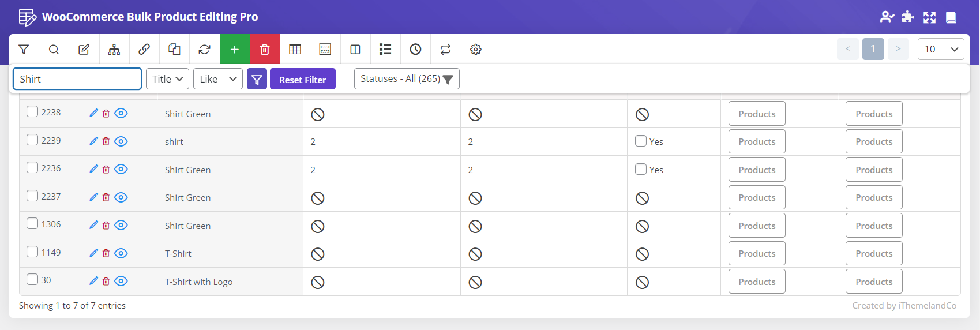This screenshot has width=980, height=330.
Task: Click the green add new product button
Action: coord(235,50)
